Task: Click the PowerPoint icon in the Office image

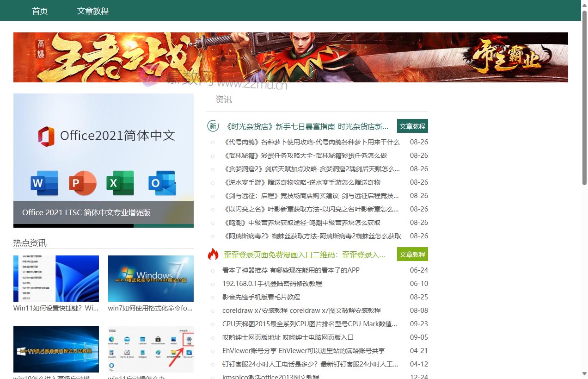Action: click(82, 183)
